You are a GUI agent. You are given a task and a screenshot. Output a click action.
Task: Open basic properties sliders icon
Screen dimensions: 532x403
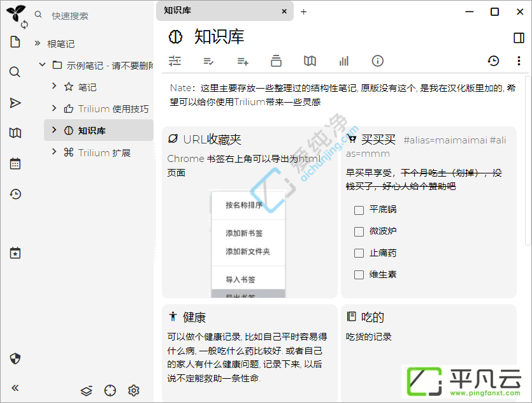tap(175, 61)
